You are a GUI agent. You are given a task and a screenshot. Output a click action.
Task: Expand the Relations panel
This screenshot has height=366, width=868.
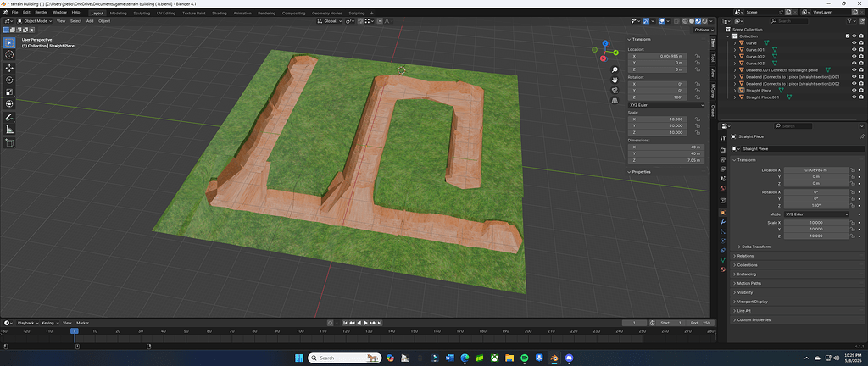pos(745,256)
